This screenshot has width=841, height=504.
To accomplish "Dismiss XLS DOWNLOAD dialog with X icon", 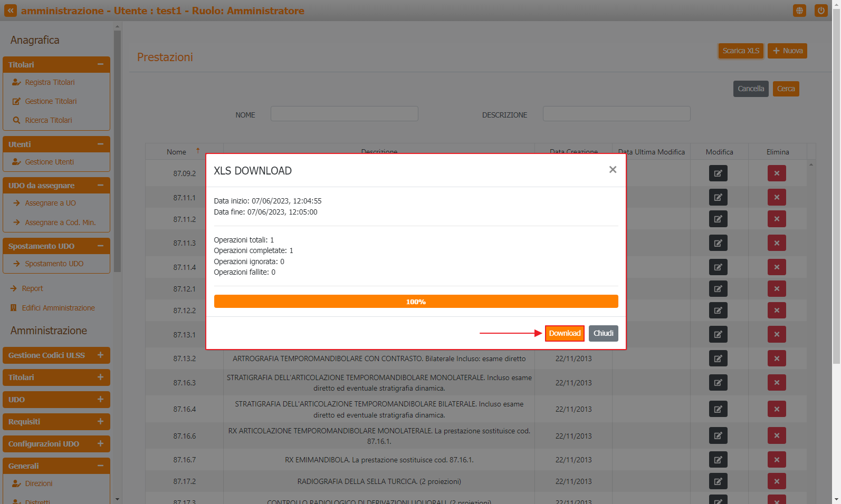I will click(613, 170).
